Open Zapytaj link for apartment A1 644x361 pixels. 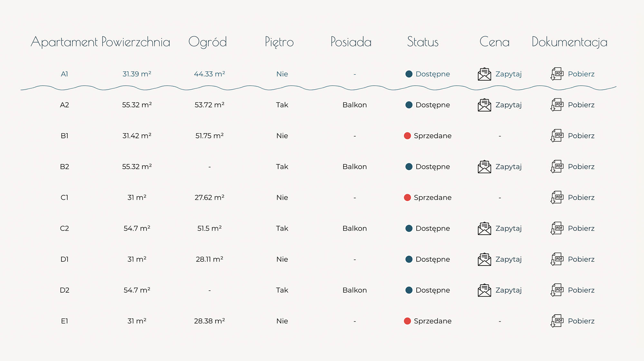coord(508,74)
